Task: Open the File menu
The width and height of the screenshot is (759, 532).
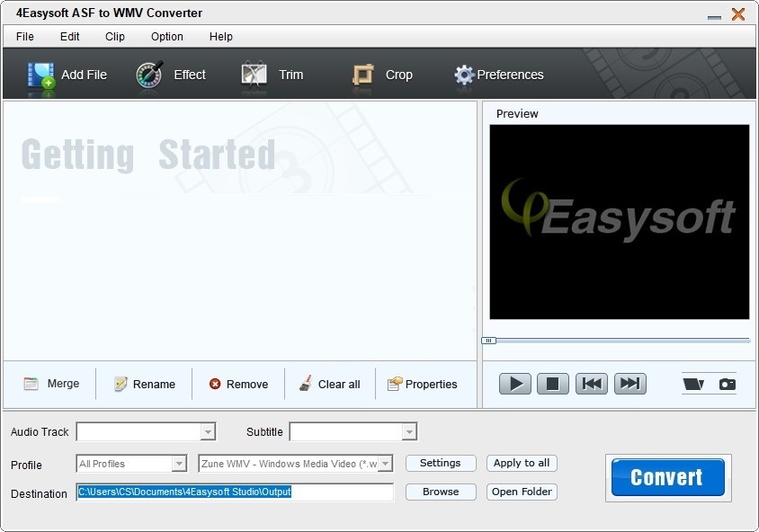Action: coord(24,36)
